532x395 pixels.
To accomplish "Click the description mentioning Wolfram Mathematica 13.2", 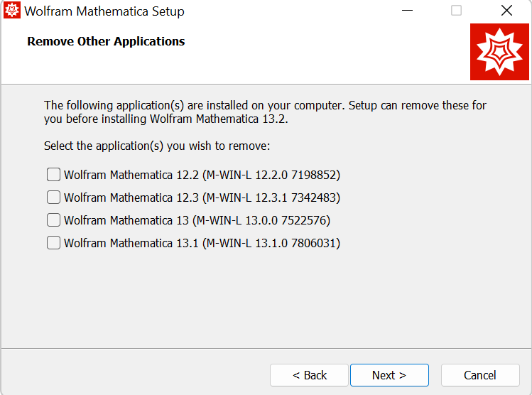I will (265, 112).
